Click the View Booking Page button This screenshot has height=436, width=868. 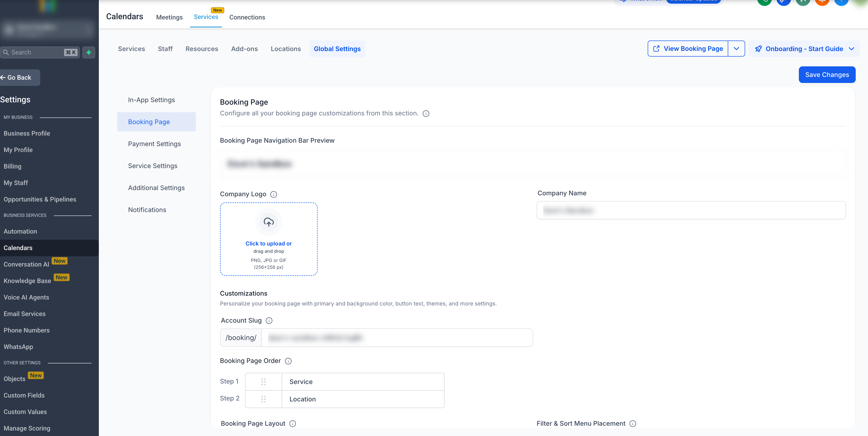pos(688,49)
